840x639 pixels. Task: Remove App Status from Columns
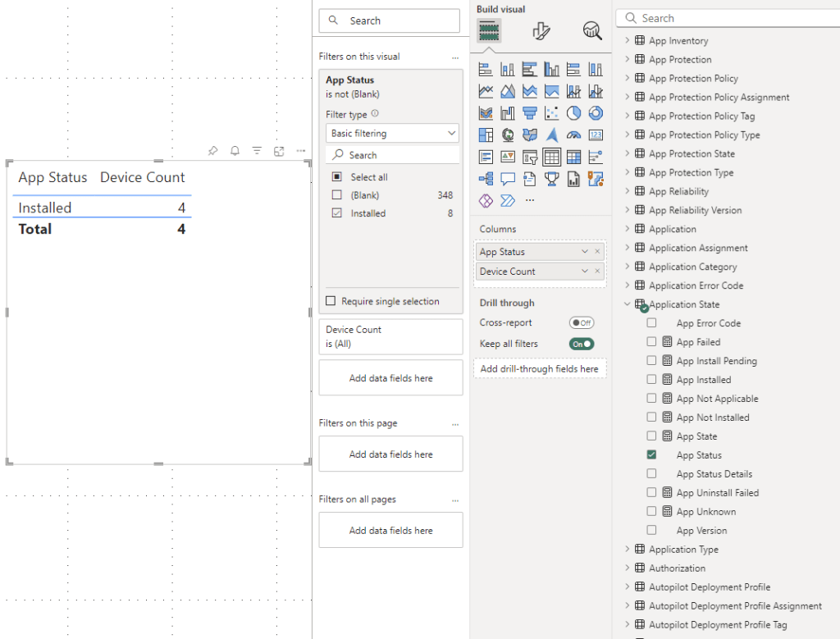coord(597,252)
